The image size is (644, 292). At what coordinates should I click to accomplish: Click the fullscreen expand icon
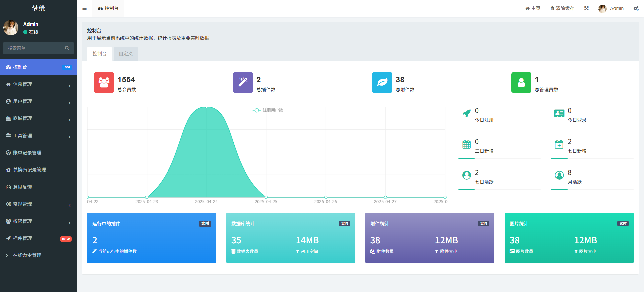pyautogui.click(x=586, y=8)
